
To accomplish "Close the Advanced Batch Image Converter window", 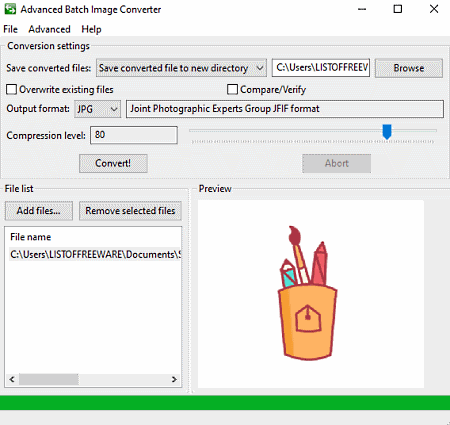I will (x=434, y=9).
